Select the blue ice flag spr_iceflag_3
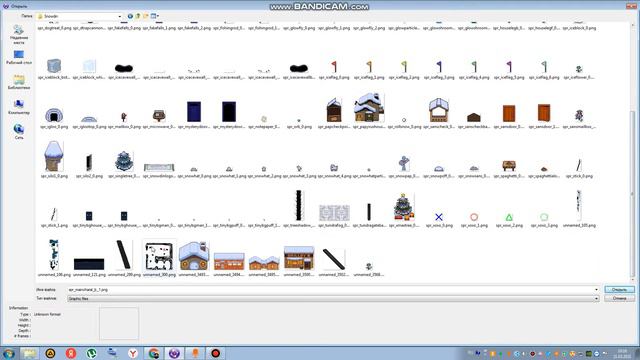 point(439,67)
